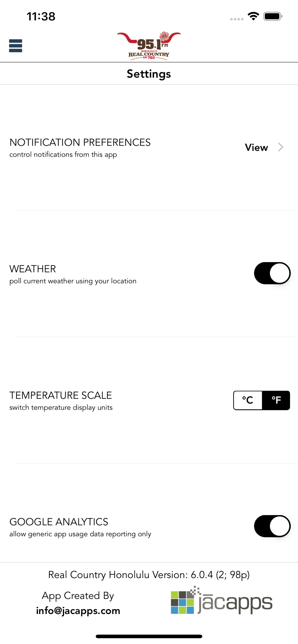Expand notification preferences via chevron arrow

coord(281,147)
